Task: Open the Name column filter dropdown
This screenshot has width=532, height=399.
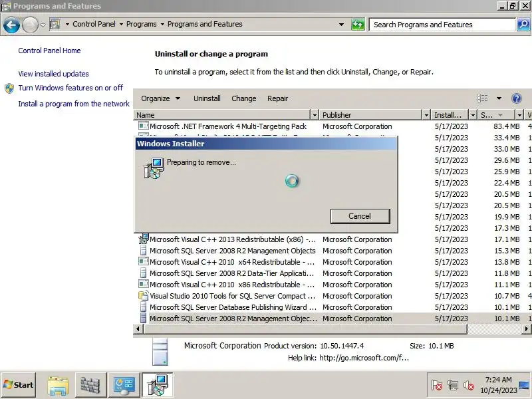Action: point(315,115)
